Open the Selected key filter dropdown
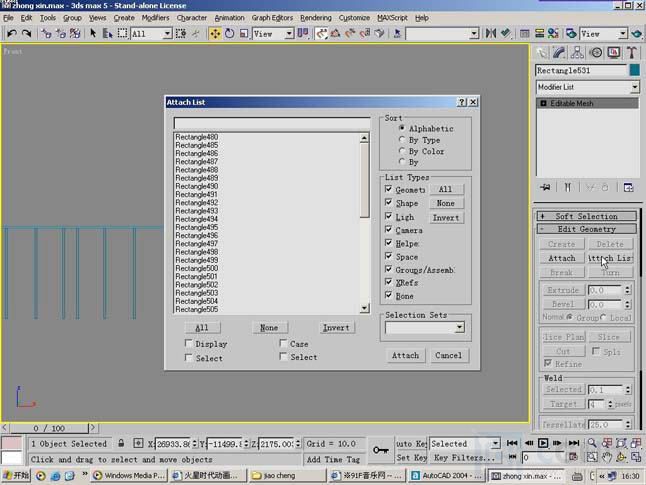This screenshot has height=485, width=646. [x=495, y=443]
